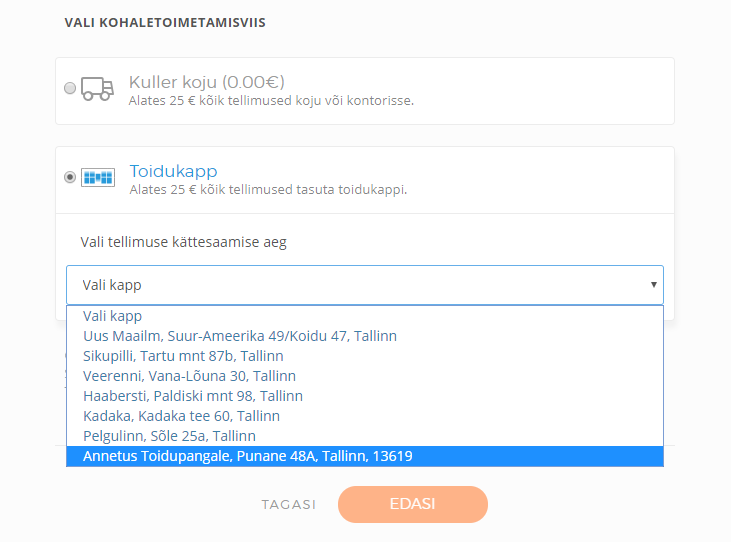Click the delivery truck icon
Image resolution: width=731 pixels, height=542 pixels.
[97, 89]
